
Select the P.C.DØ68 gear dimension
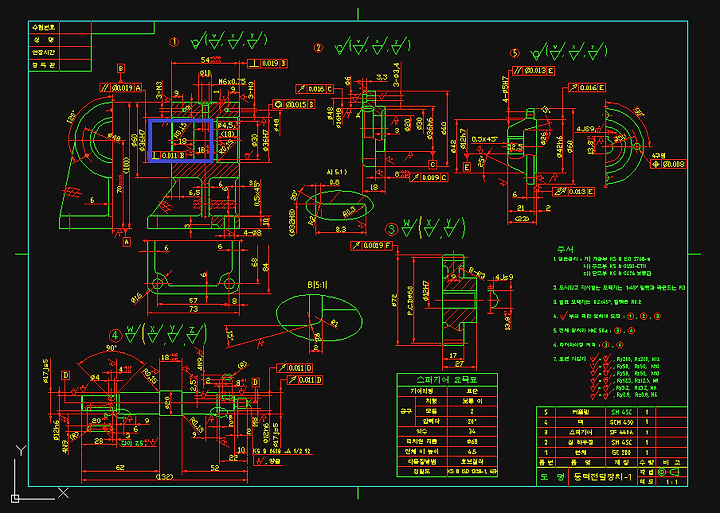click(x=410, y=300)
